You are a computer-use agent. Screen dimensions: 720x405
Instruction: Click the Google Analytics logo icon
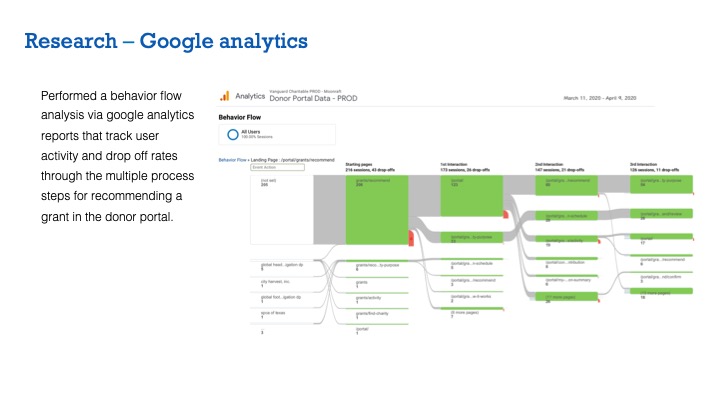(x=225, y=97)
